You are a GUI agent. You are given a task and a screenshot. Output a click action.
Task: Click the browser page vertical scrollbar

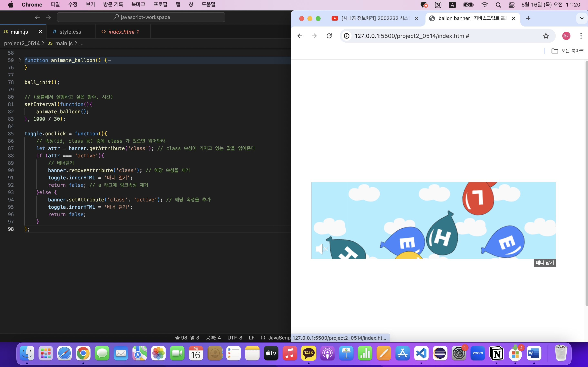click(586, 182)
